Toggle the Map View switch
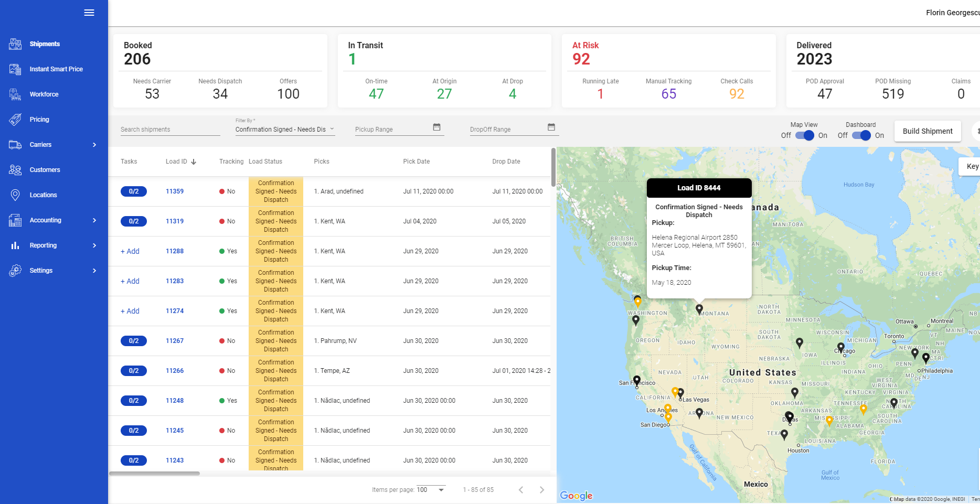Viewport: 980px width, 504px height. (x=804, y=135)
